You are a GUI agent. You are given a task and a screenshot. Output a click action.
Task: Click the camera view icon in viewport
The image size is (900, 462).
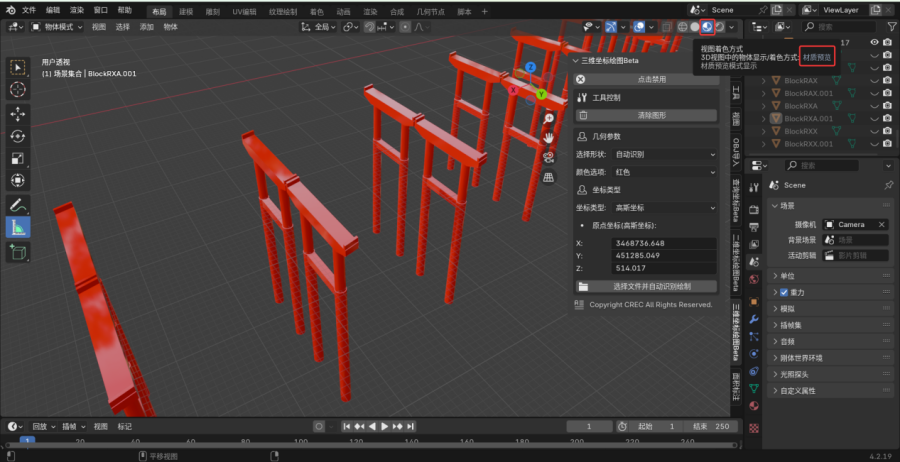[x=549, y=157]
